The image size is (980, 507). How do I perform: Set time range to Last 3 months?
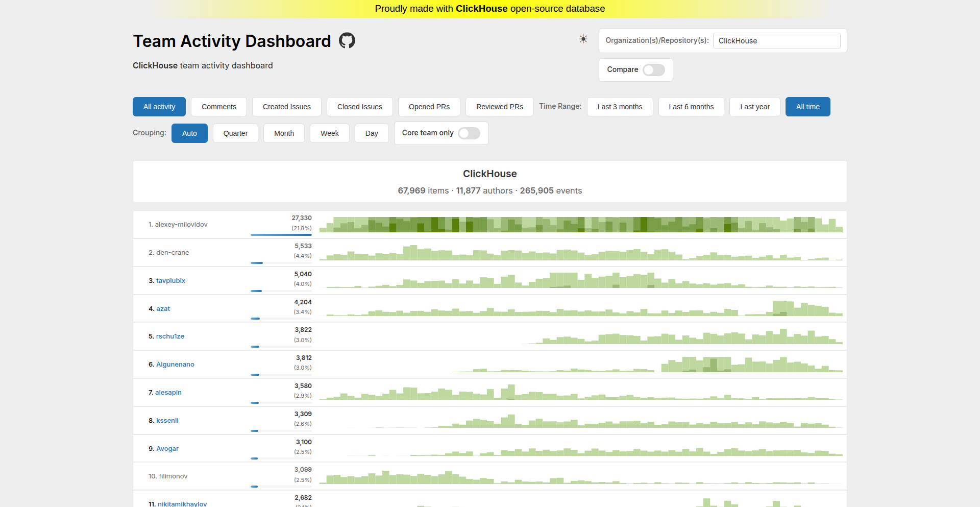pyautogui.click(x=620, y=107)
